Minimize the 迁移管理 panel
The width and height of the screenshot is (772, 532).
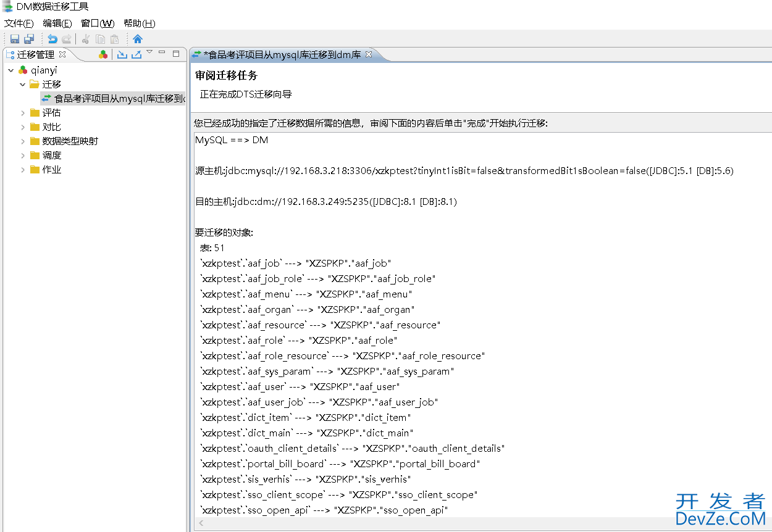[162, 53]
